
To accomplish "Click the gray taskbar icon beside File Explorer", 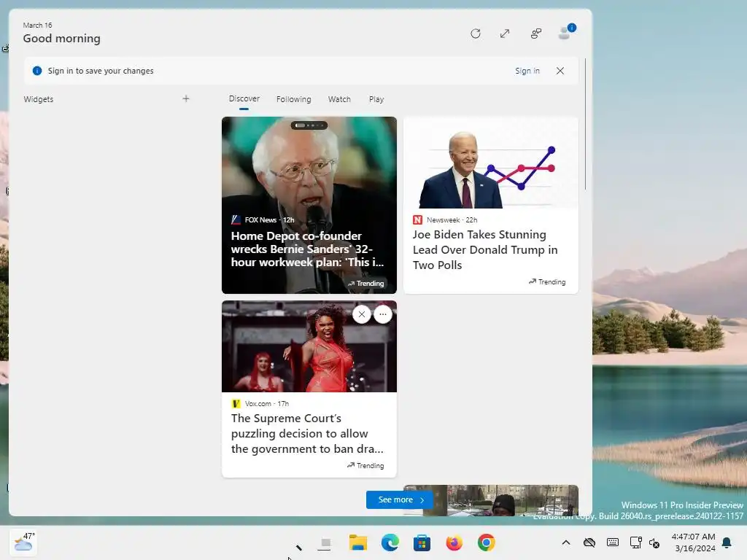I will click(325, 543).
